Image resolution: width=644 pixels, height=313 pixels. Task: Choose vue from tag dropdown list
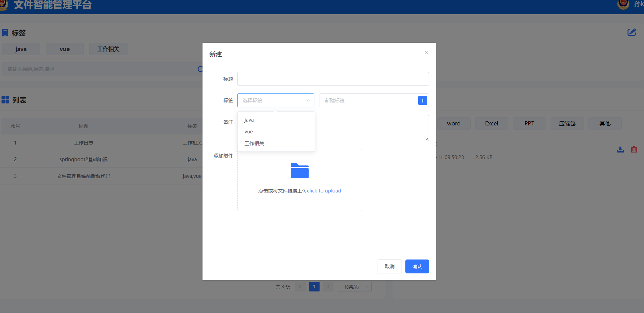276,132
